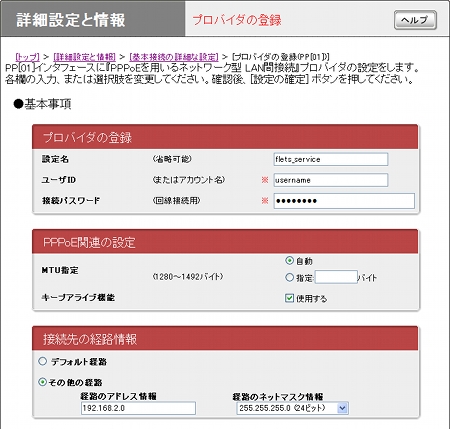The height and width of the screenshot is (429, 450).
Task: Click the MTU byte value input box
Action: pos(336,277)
